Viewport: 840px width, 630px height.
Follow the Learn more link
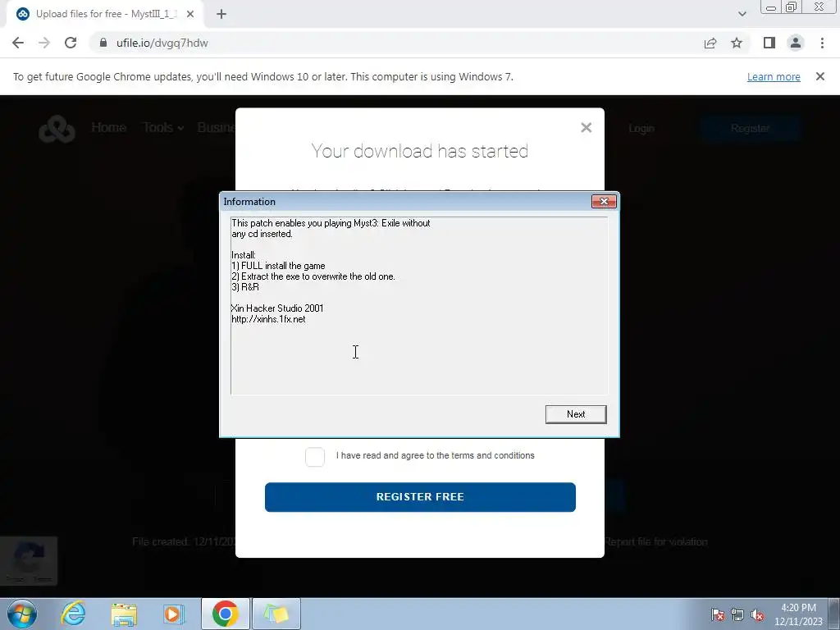click(x=774, y=76)
